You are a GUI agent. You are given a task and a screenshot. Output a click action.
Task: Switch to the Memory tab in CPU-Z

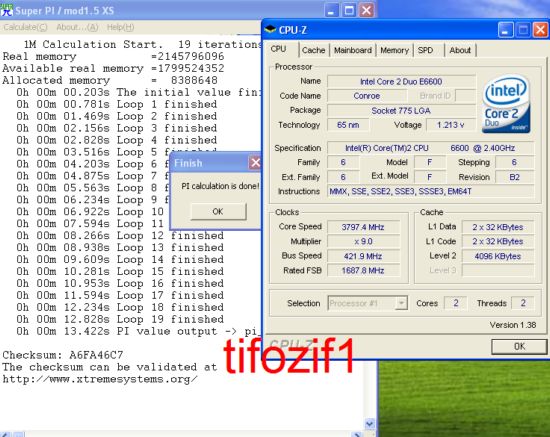point(394,50)
